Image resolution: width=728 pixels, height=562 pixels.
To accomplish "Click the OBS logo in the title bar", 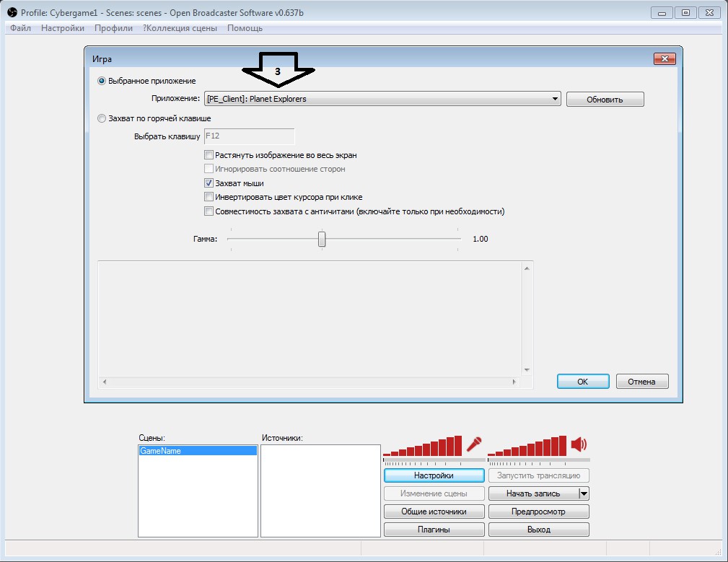I will (x=11, y=12).
